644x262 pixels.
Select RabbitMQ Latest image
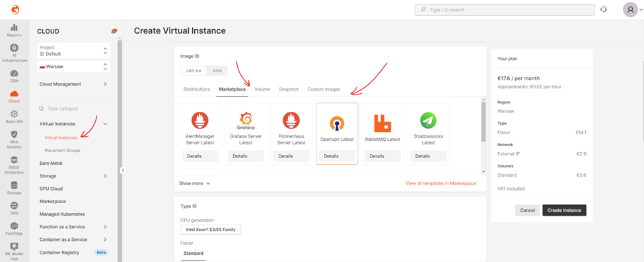click(x=383, y=133)
